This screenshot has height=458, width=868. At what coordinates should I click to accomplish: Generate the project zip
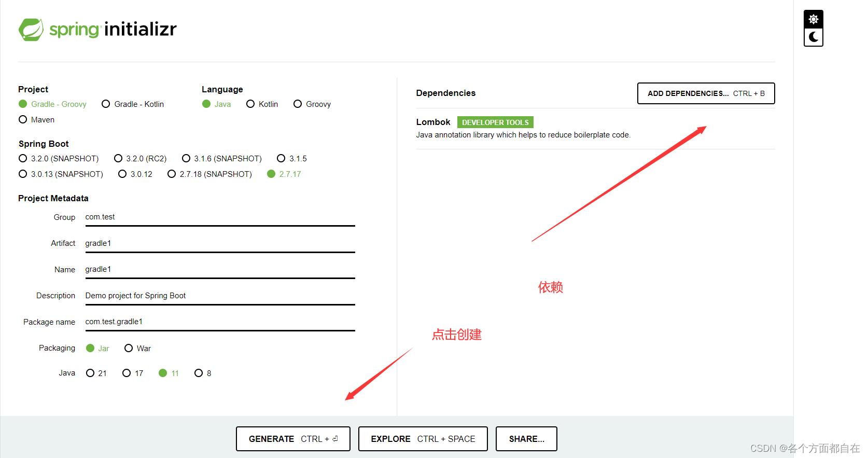293,439
